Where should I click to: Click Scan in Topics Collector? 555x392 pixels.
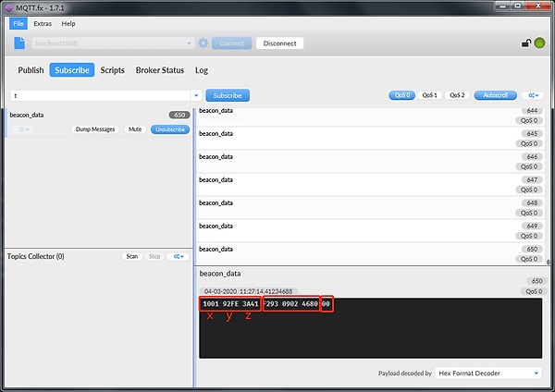(x=132, y=256)
